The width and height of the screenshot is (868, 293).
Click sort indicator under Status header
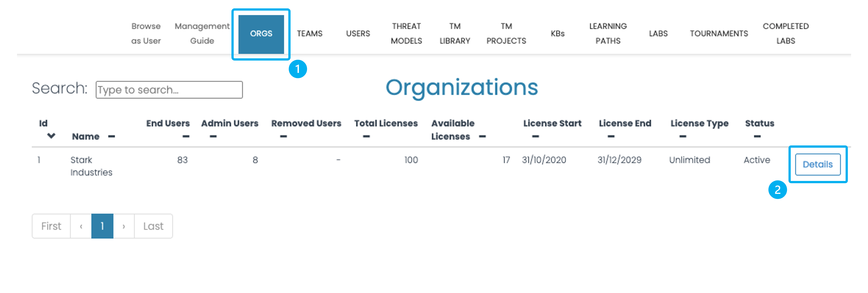[757, 136]
